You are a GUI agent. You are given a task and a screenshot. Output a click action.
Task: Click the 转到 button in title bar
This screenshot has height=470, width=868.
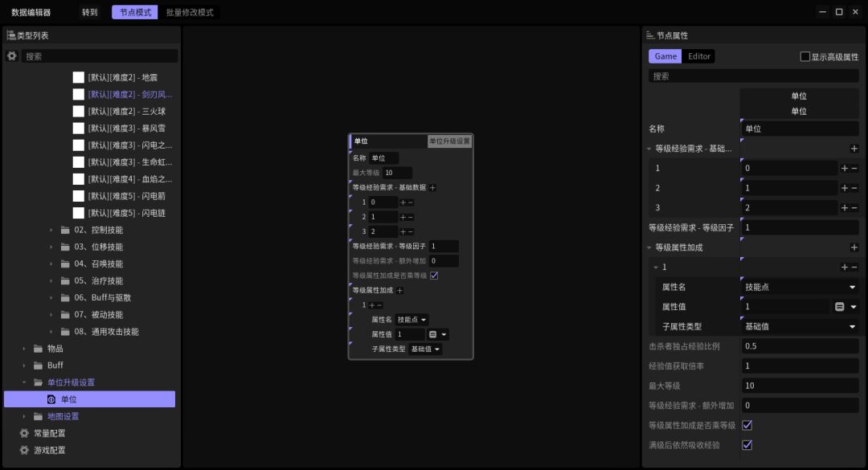(89, 13)
